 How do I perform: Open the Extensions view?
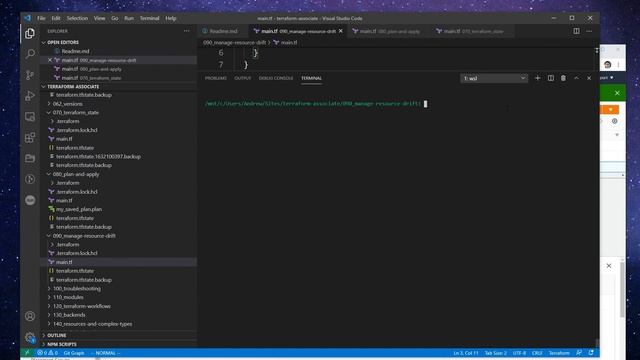coord(30,138)
